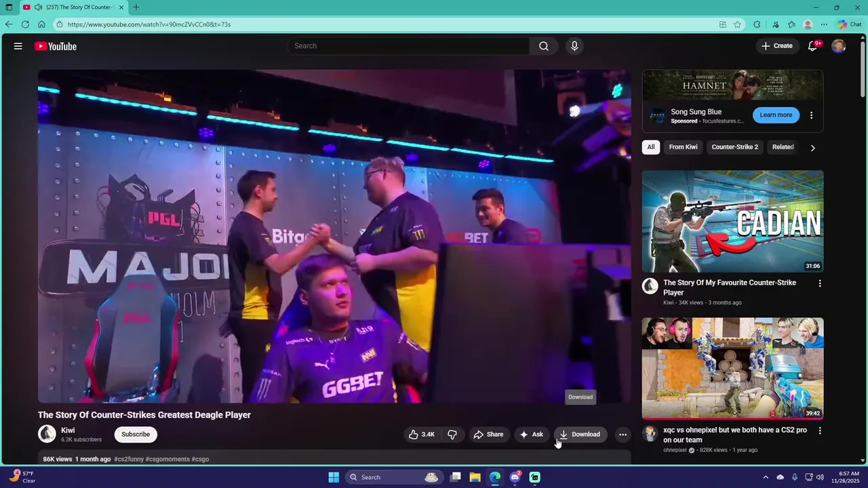Start voice search with microphone icon
This screenshot has height=488, width=868.
(x=574, y=46)
